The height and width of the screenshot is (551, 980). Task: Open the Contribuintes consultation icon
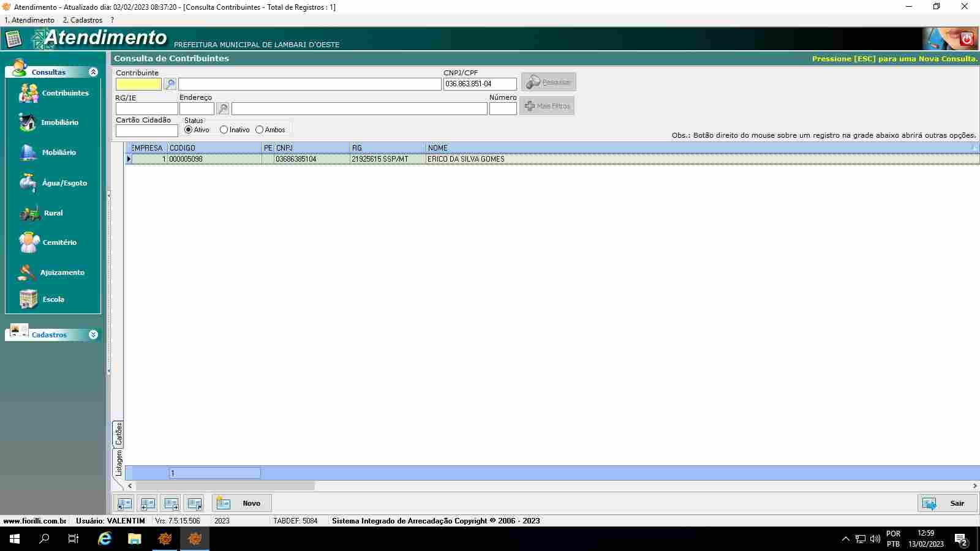[x=29, y=93]
